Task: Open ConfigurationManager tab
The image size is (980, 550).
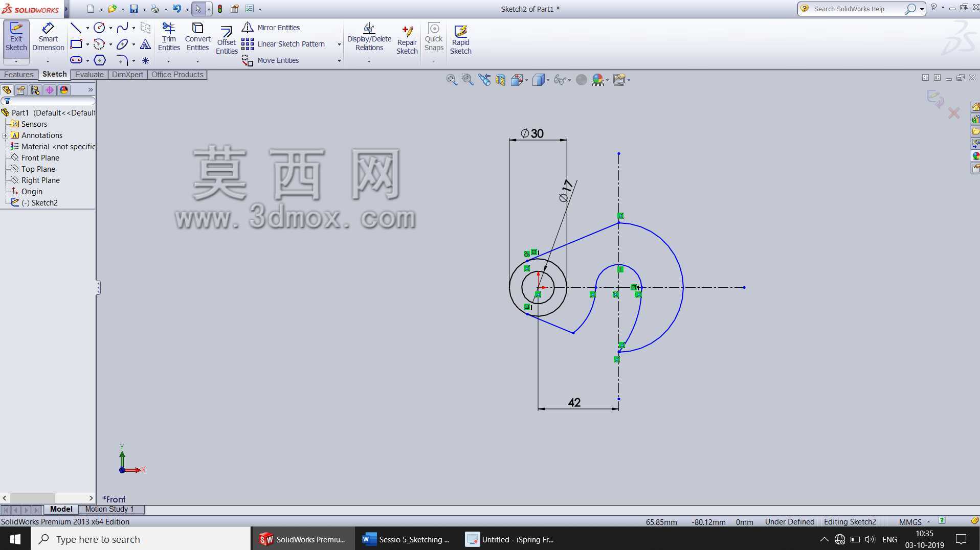Action: click(x=35, y=90)
